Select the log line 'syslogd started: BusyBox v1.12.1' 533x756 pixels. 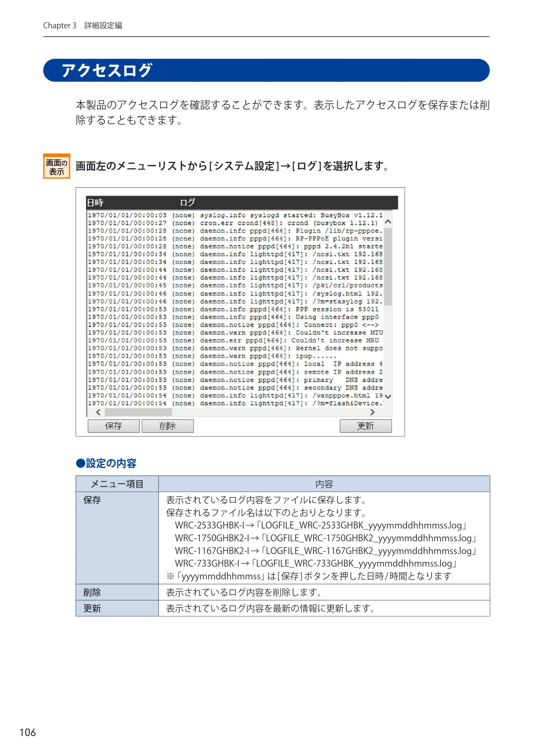coord(235,215)
